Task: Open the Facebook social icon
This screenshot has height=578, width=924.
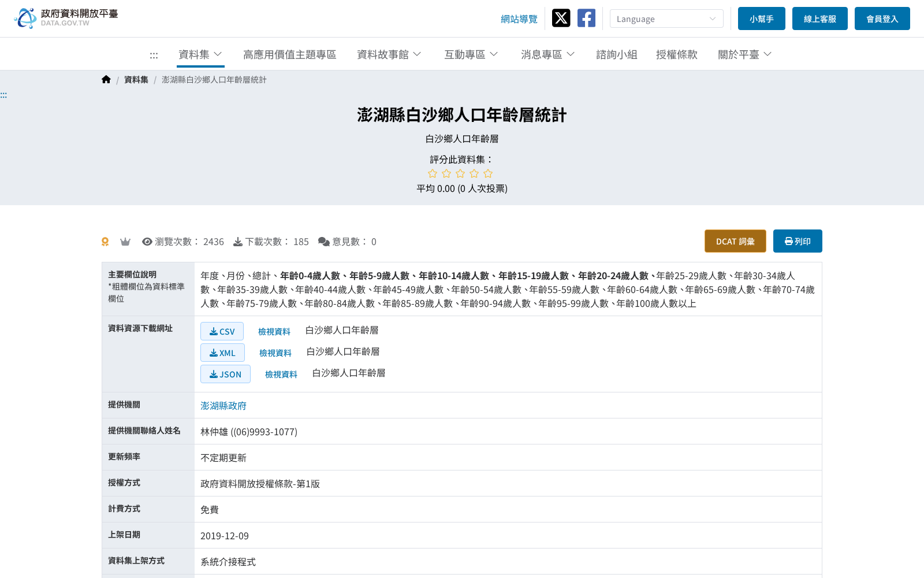Action: coord(586,18)
